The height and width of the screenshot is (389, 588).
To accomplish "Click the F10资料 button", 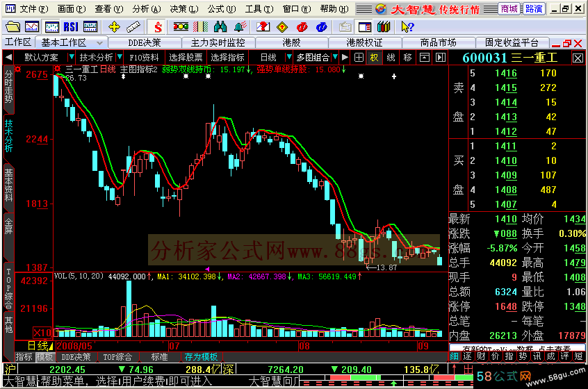I will [x=144, y=58].
